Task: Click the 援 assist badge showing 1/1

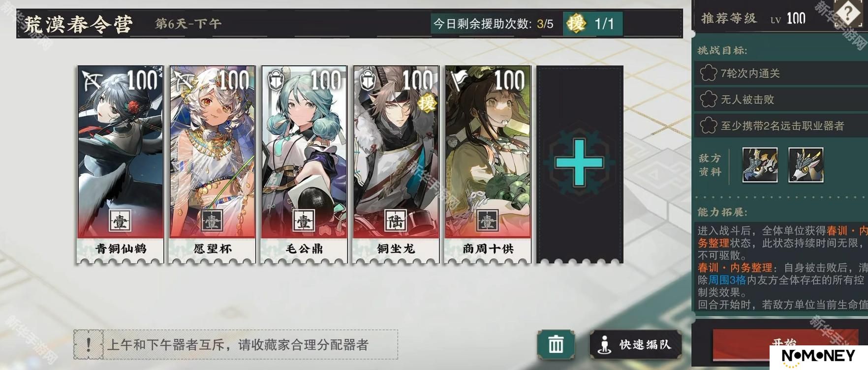Action: [x=592, y=24]
